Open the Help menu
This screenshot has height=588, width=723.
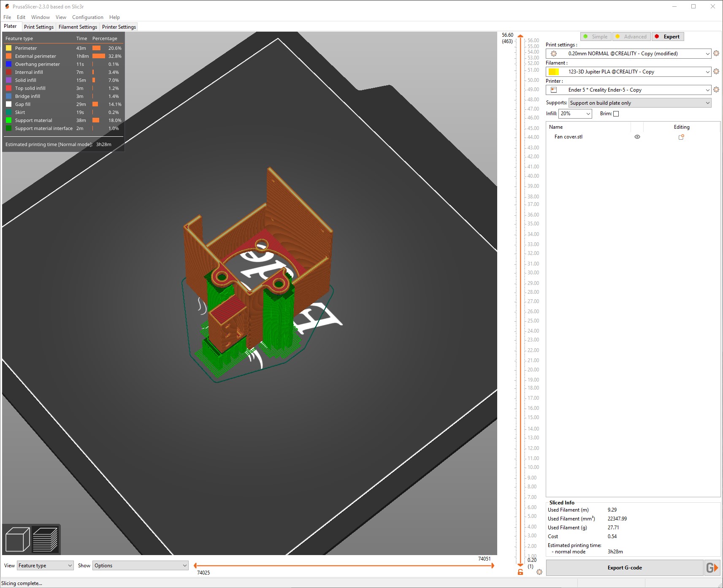(114, 17)
